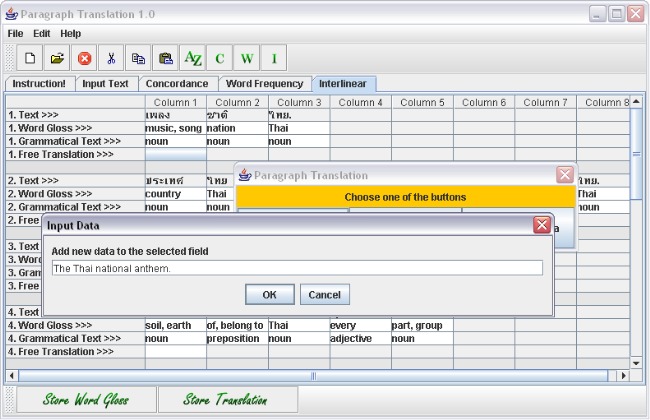Click the horizontal scrollbar right arrow

click(623, 376)
